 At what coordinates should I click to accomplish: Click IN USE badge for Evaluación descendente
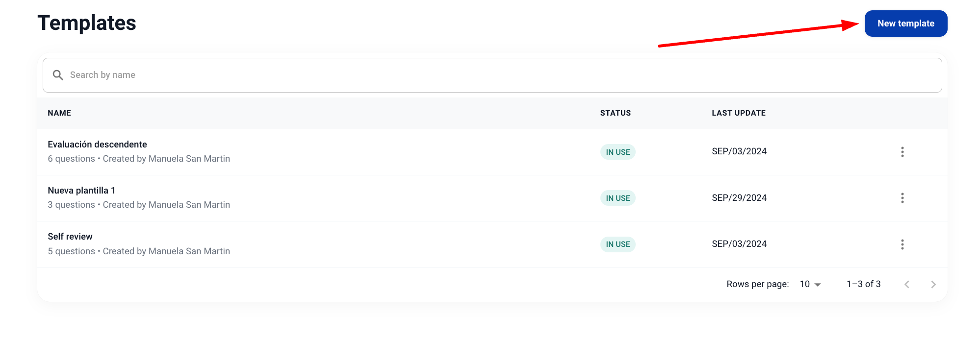pos(618,152)
